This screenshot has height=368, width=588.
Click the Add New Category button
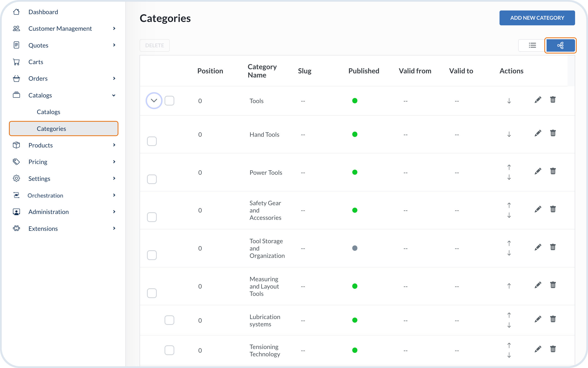pyautogui.click(x=537, y=18)
